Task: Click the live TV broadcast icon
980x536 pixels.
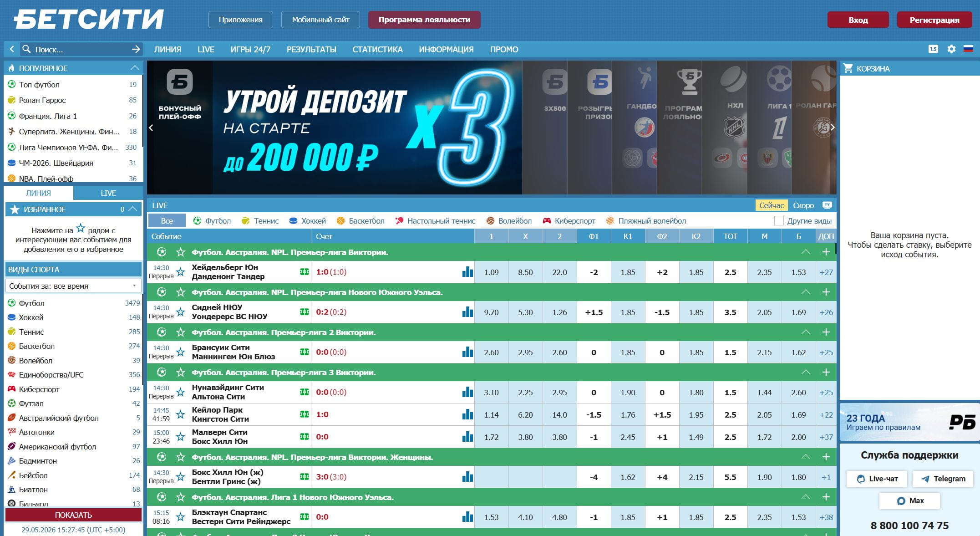Action: tap(827, 205)
